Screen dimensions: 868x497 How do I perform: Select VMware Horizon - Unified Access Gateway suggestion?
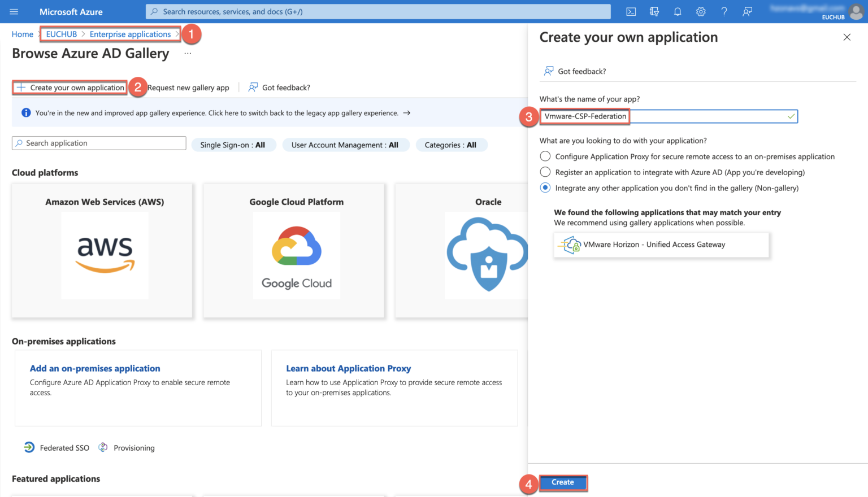pyautogui.click(x=661, y=245)
